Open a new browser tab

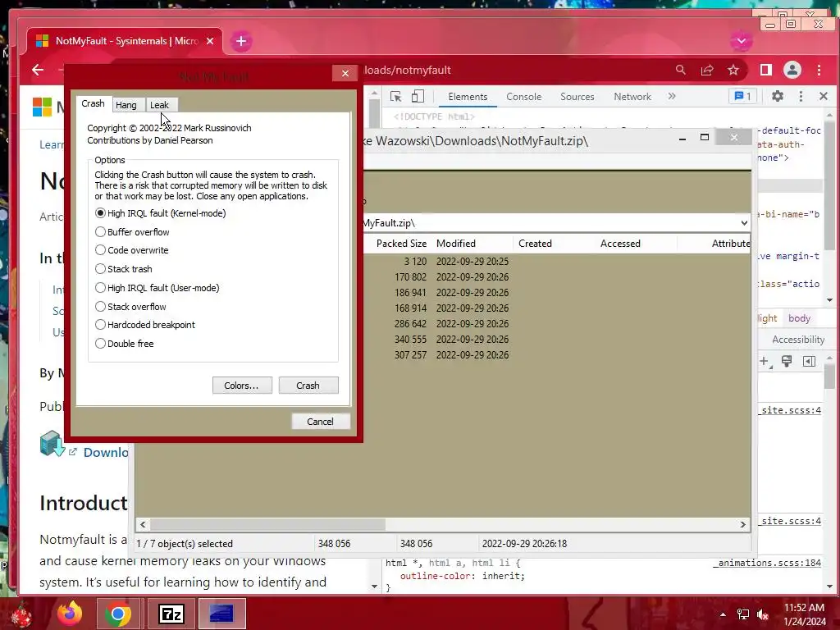pyautogui.click(x=241, y=41)
